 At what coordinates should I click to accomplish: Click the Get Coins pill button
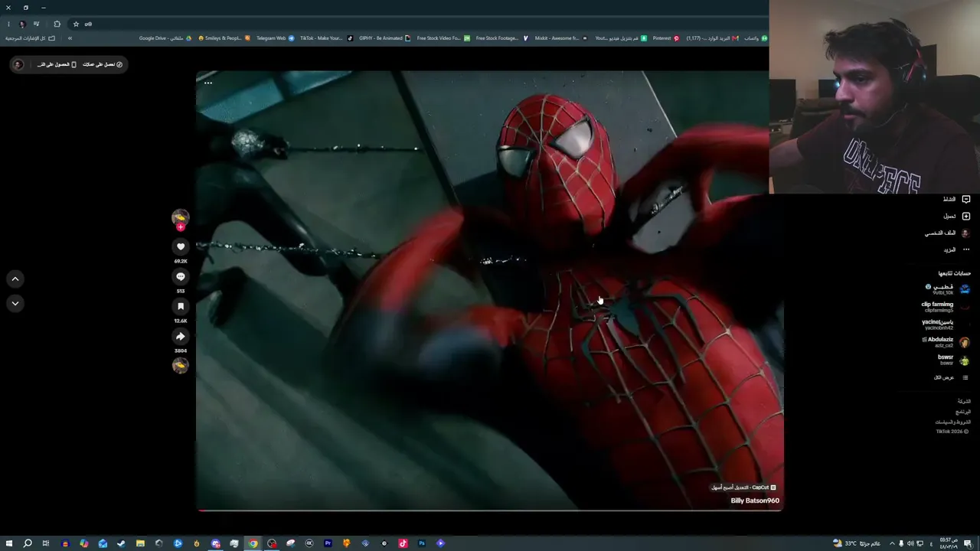tap(103, 64)
